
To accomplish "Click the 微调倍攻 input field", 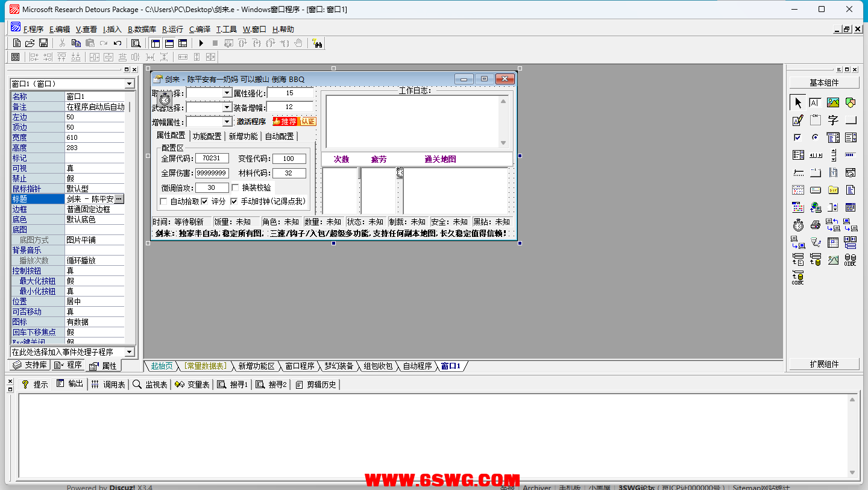I will pos(212,187).
